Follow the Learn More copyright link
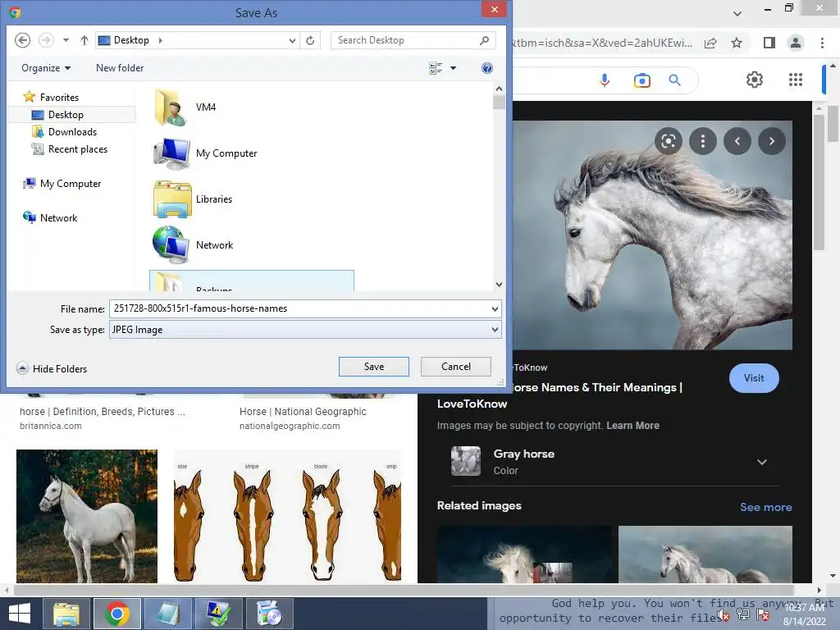Screen dimensions: 840x630 [x=632, y=426]
